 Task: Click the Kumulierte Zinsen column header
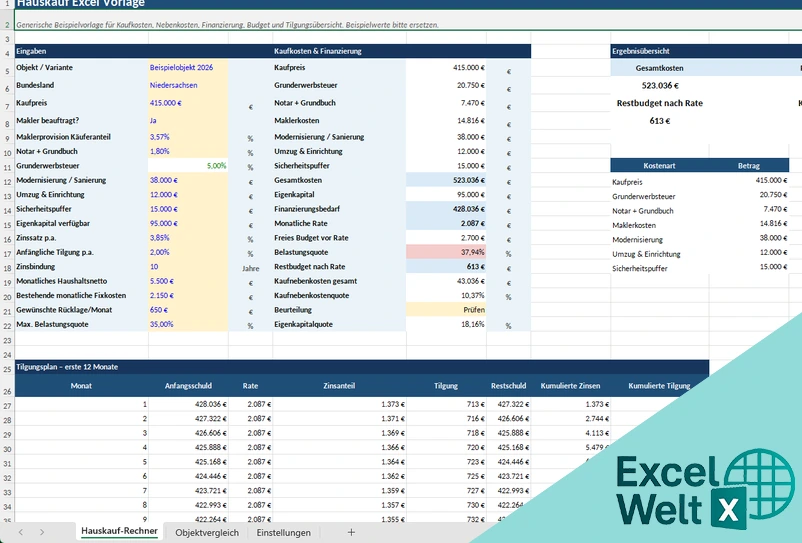(x=570, y=386)
